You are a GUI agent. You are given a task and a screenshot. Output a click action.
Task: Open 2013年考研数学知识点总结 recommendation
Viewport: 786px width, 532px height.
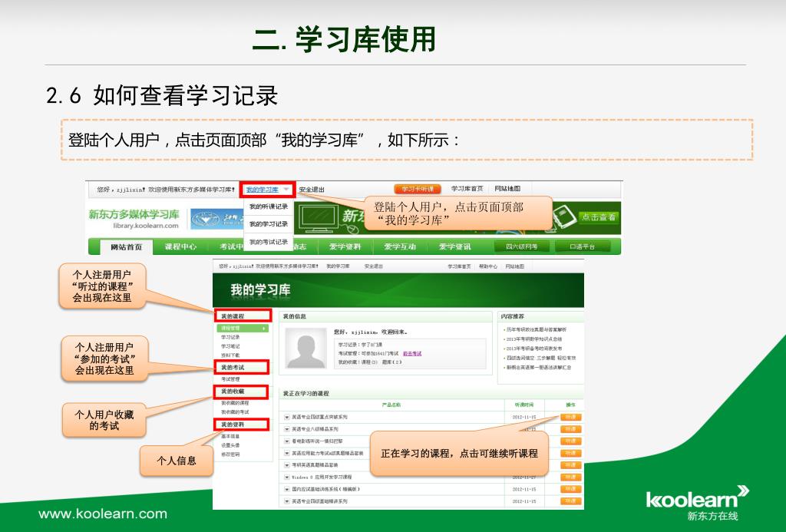coord(534,339)
